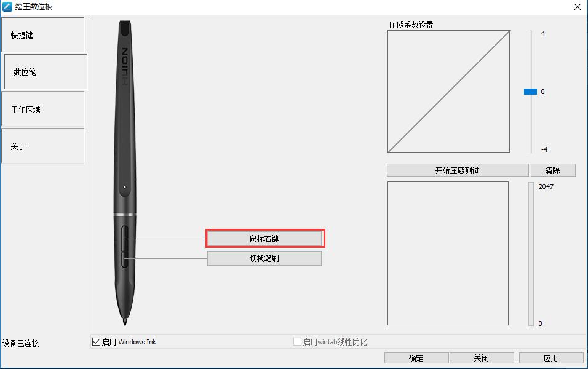The width and height of the screenshot is (588, 369).
Task: Start the 开始压感测试 pressure test
Action: pyautogui.click(x=458, y=170)
